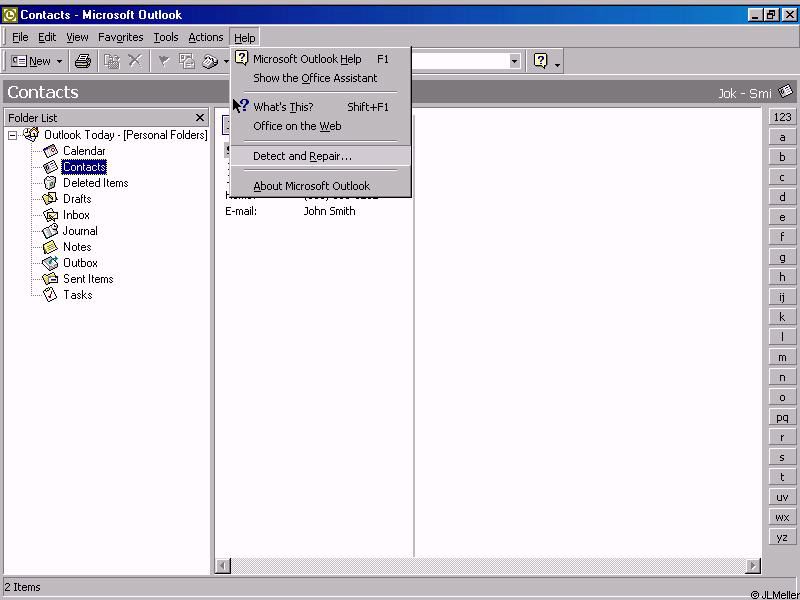This screenshot has width=800, height=600.
Task: Open the Tools menu
Action: tap(166, 37)
